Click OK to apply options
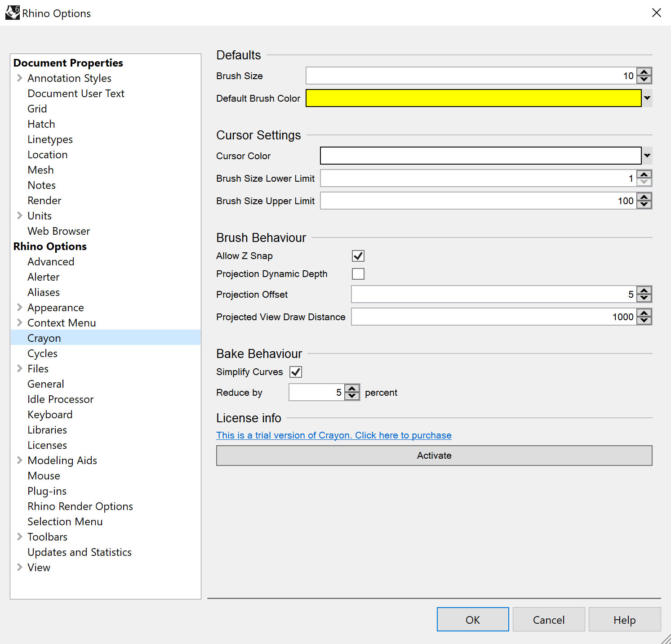Image resolution: width=671 pixels, height=644 pixels. point(473,619)
